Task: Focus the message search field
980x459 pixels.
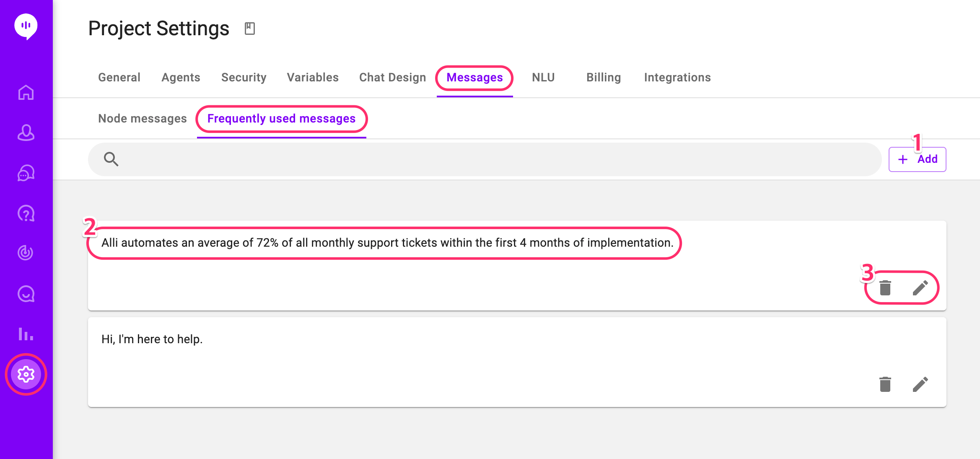Action: [495, 159]
